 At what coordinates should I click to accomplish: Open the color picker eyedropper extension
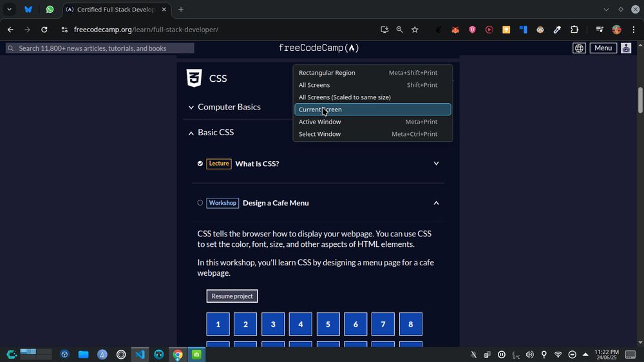tap(557, 30)
